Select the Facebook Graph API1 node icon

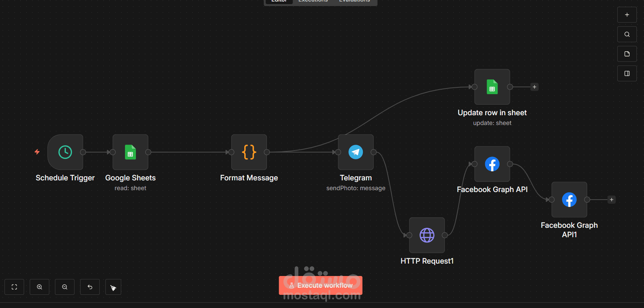[569, 200]
